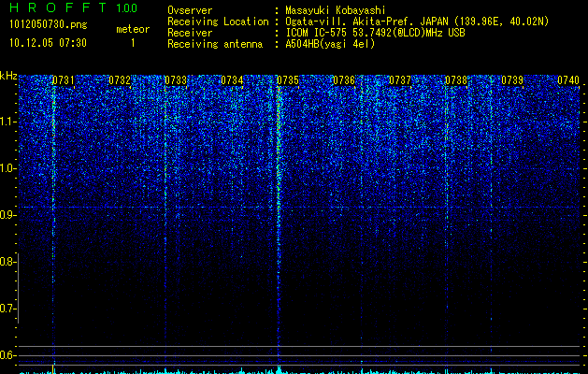Click the 0735 time marker
The image size is (588, 374).
(x=288, y=80)
